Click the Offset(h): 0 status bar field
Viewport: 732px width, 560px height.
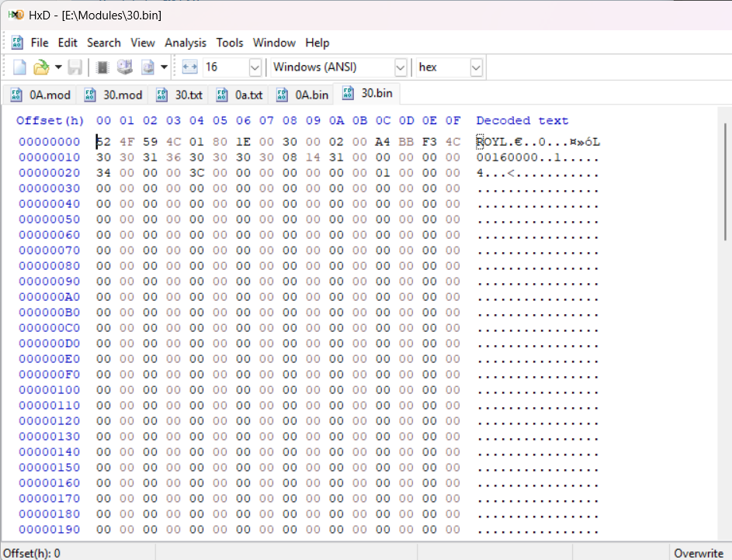[32, 554]
